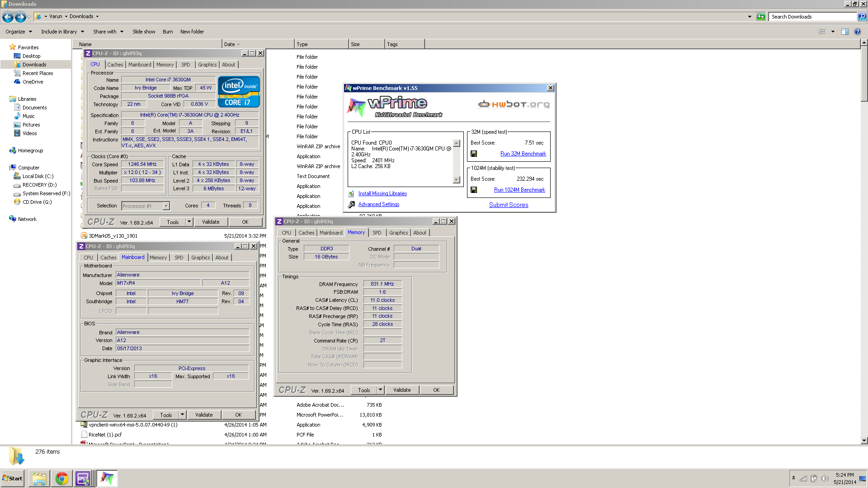Open Graphics tab in Memory CPU-Z window
The width and height of the screenshot is (868, 488).
click(398, 233)
